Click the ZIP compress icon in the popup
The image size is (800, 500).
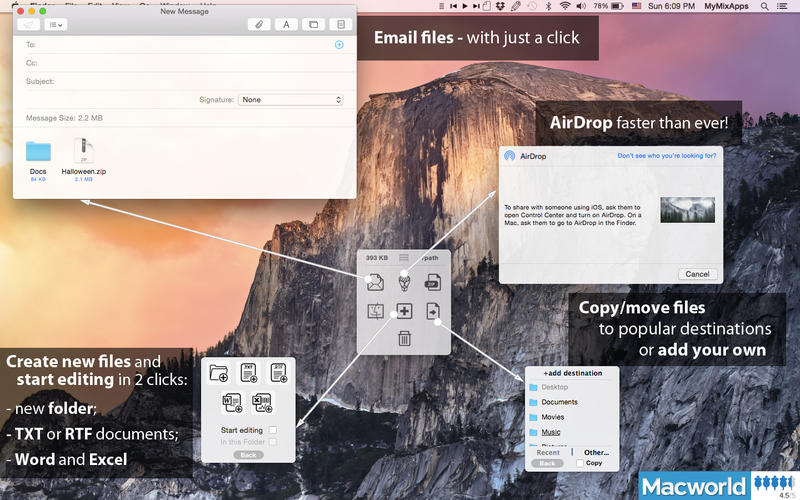click(432, 283)
